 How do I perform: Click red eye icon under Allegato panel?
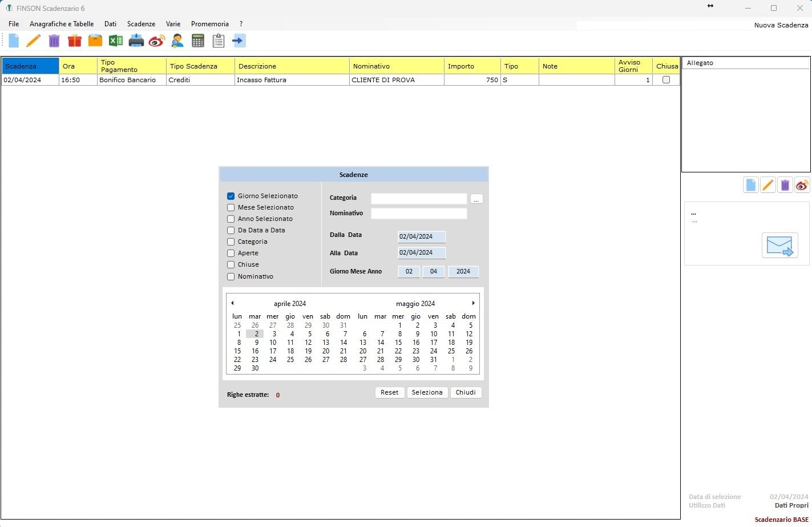(x=802, y=185)
